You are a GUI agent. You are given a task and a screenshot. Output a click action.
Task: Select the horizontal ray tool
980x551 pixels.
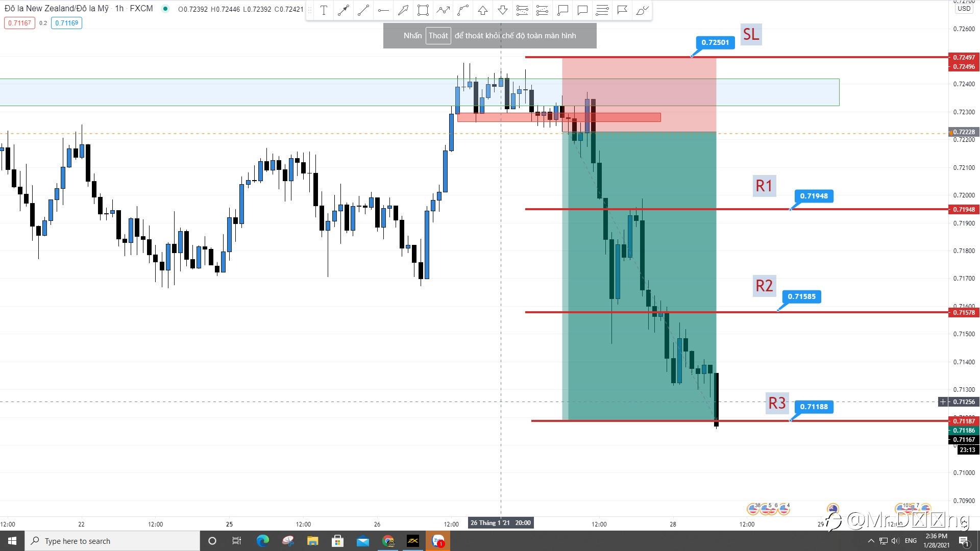point(383,10)
